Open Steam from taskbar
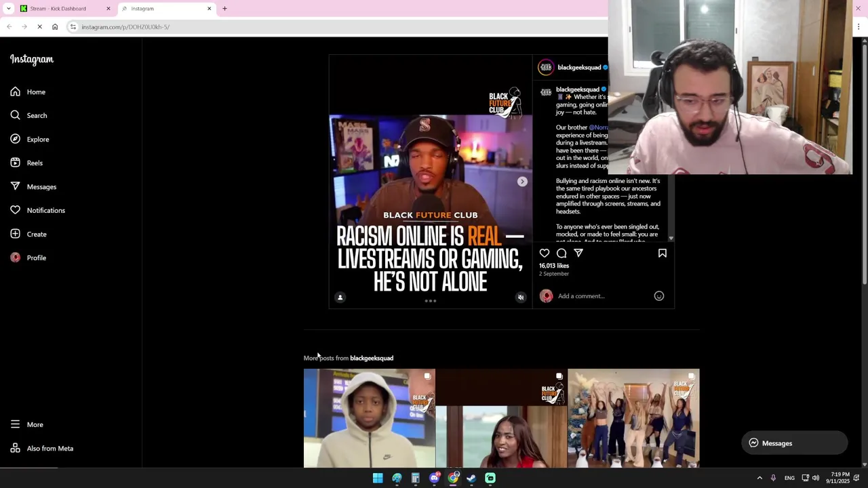Screen dimensions: 868x488 coord(471,479)
